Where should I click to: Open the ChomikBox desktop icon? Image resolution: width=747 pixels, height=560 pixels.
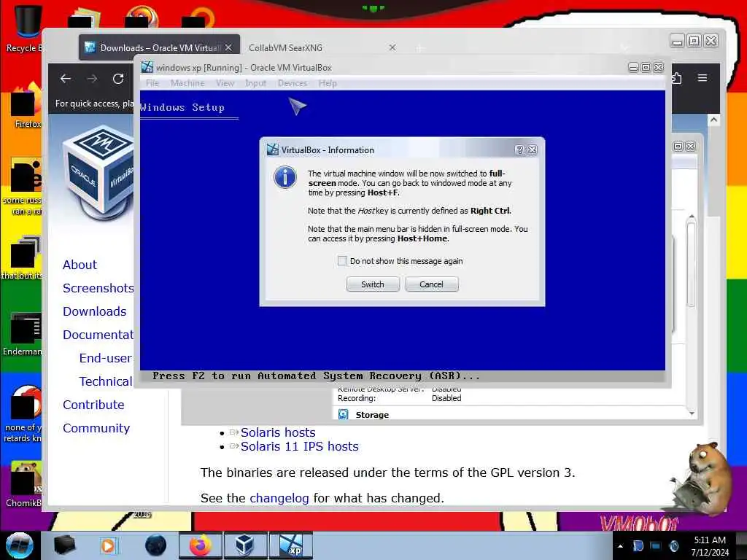(24, 485)
